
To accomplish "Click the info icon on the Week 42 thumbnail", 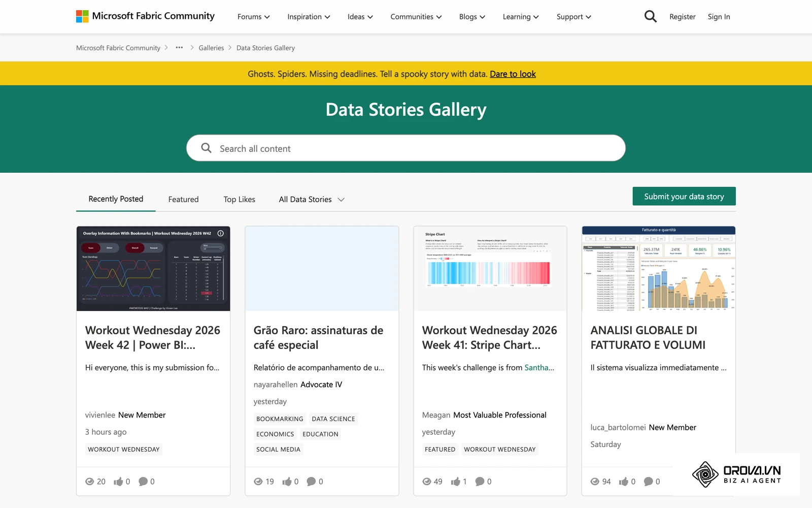I will (221, 233).
